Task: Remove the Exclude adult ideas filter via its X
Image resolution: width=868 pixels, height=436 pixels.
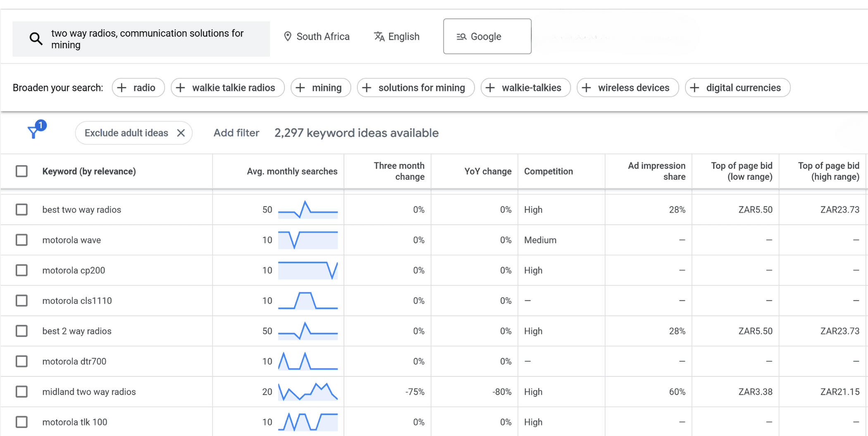Action: click(x=181, y=133)
